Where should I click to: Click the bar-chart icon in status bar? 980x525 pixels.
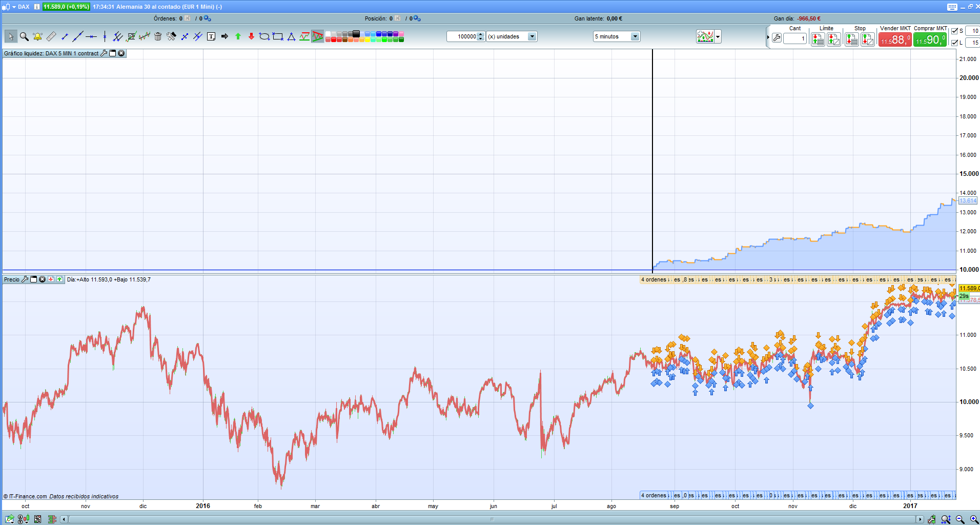pos(52,519)
